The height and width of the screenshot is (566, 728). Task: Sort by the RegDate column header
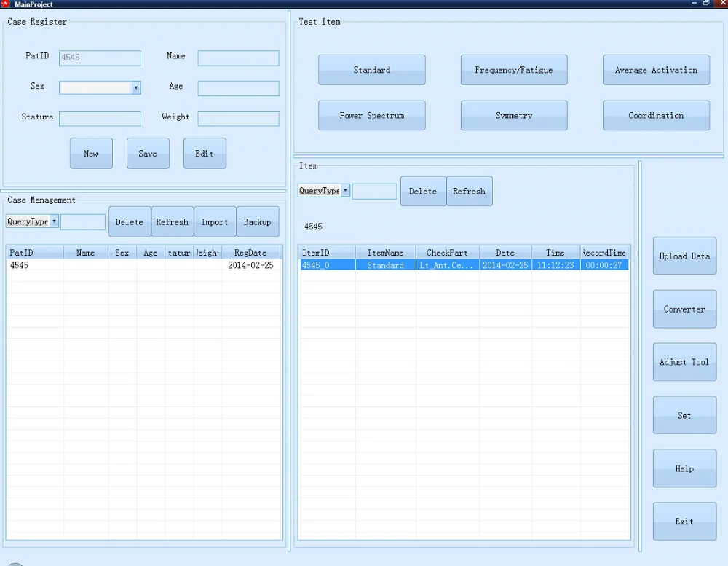[250, 253]
